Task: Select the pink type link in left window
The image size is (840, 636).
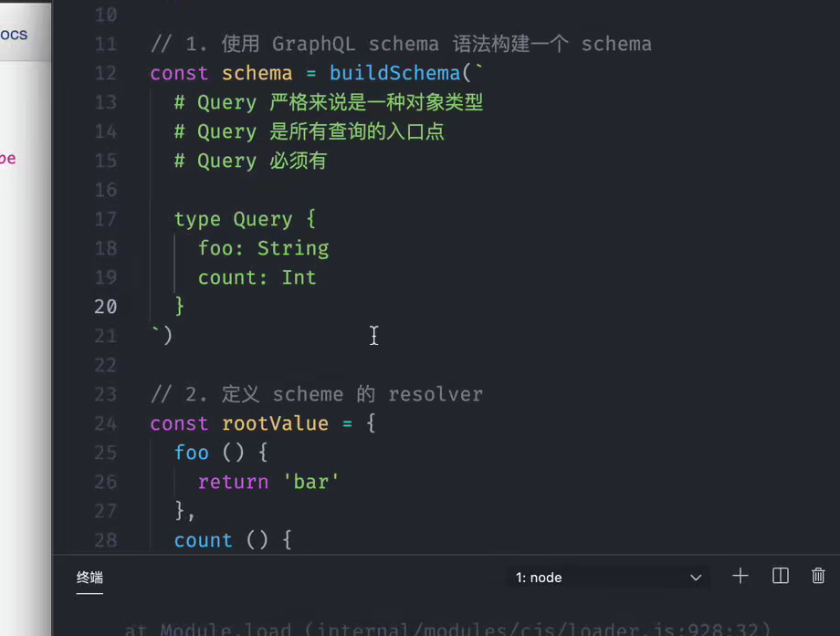Action: point(7,158)
